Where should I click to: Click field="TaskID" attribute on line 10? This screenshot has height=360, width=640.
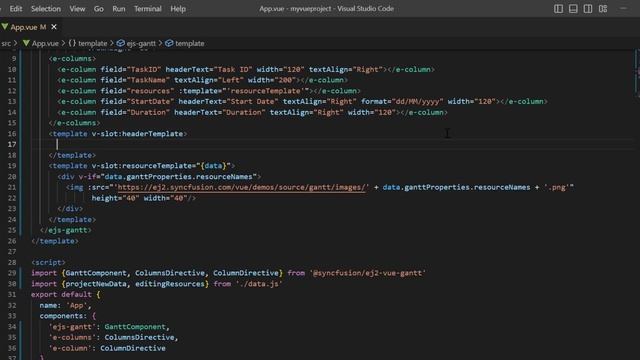(131, 69)
